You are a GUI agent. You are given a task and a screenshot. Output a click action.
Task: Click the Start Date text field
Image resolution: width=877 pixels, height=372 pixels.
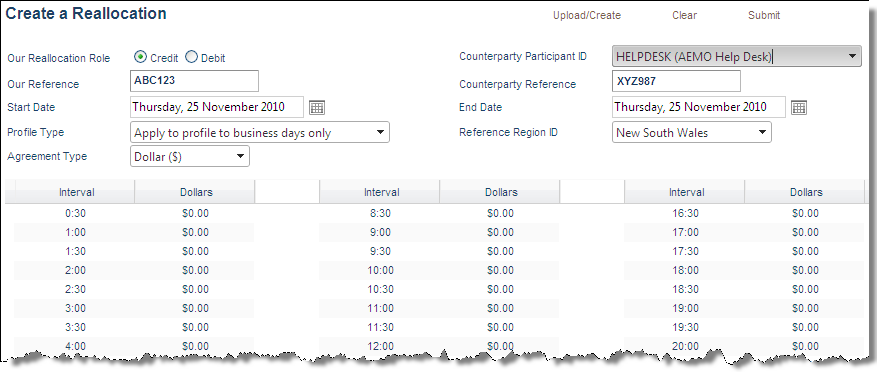pos(217,107)
